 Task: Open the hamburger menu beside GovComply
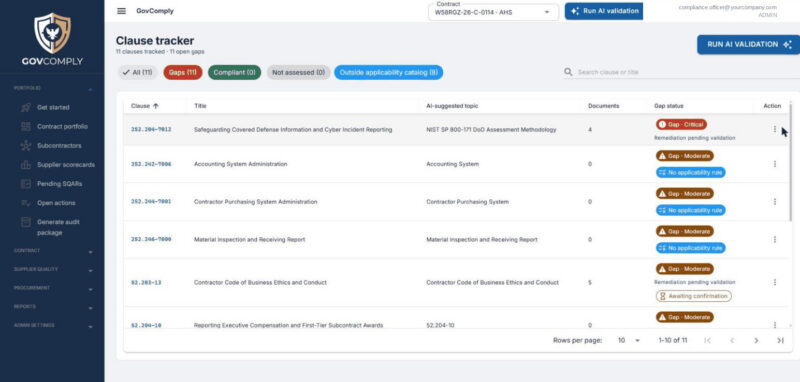[x=121, y=11]
